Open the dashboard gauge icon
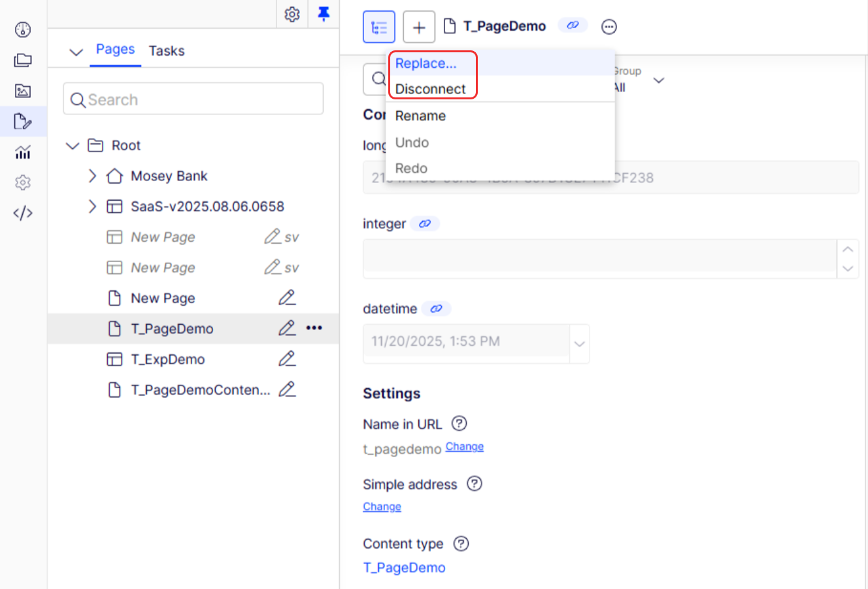Screen dimensions: 868x589 (x=22, y=29)
